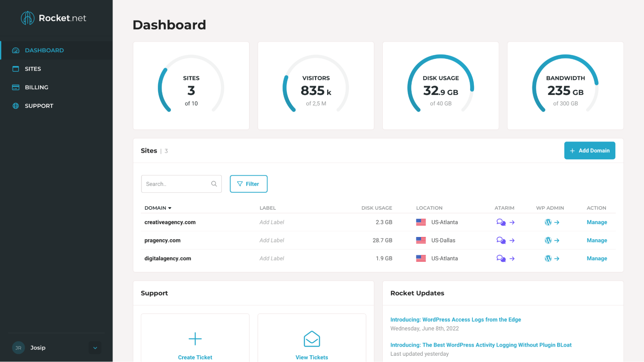644x362 pixels.
Task: Expand the user menu next to Josip
Action: coord(95,348)
